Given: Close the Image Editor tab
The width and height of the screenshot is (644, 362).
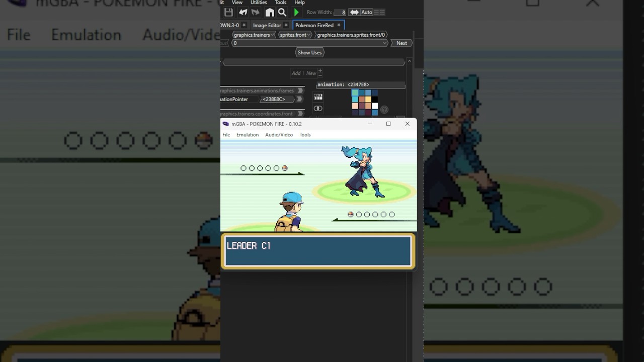Looking at the screenshot, I should pos(286,25).
